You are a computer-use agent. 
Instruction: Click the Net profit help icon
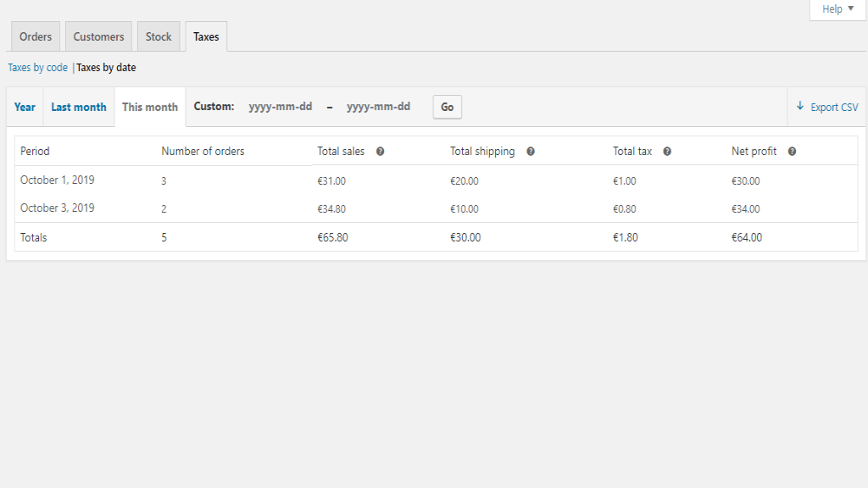[x=792, y=152]
